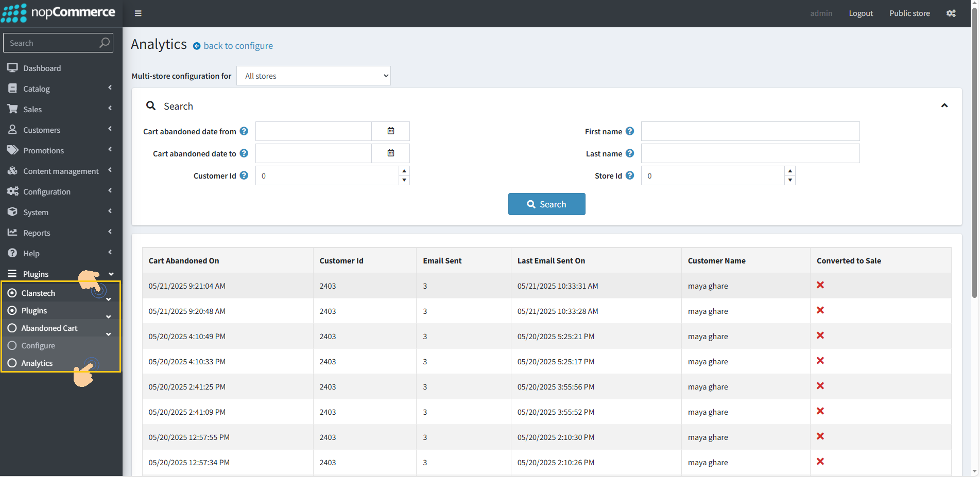Open the settings gears icon in header

pos(951,13)
